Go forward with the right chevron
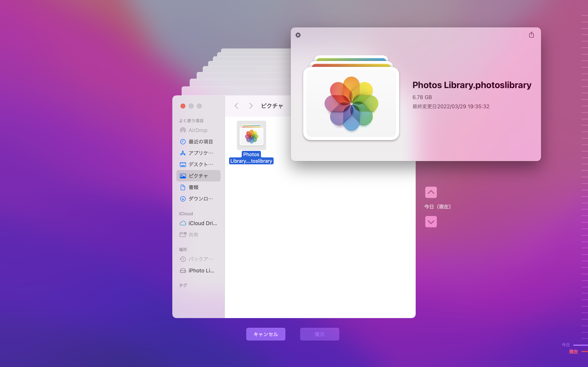This screenshot has height=367, width=588. 251,106
